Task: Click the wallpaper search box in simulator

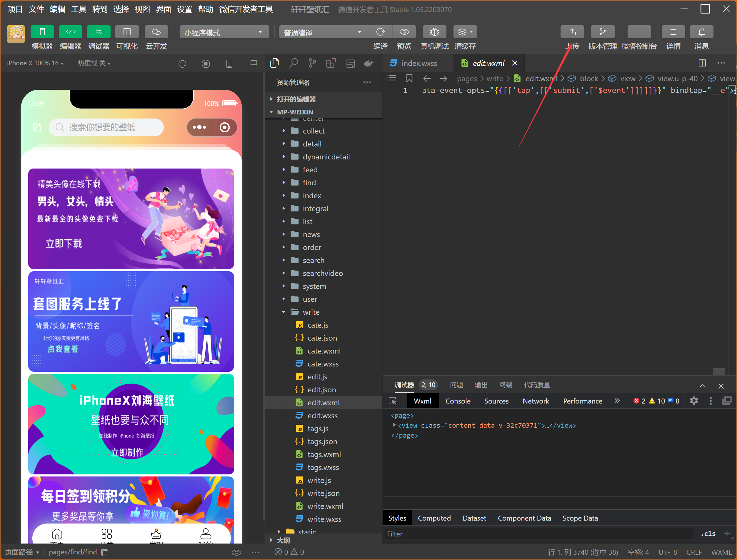Action: pos(106,127)
